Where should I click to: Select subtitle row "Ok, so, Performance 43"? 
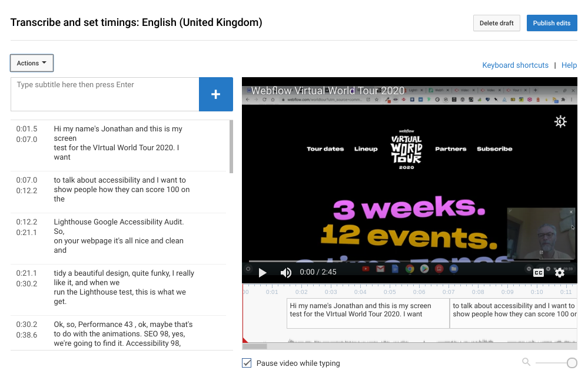click(118, 333)
